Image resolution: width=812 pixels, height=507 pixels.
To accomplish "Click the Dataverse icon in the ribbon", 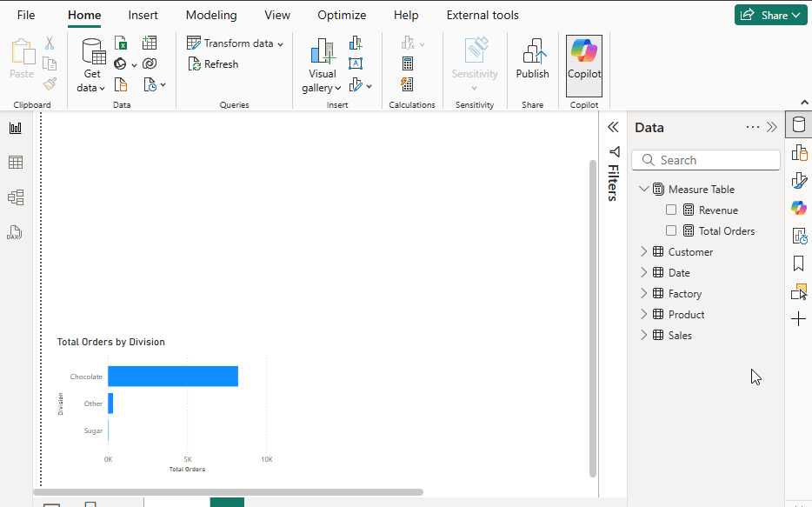I will 150,63.
